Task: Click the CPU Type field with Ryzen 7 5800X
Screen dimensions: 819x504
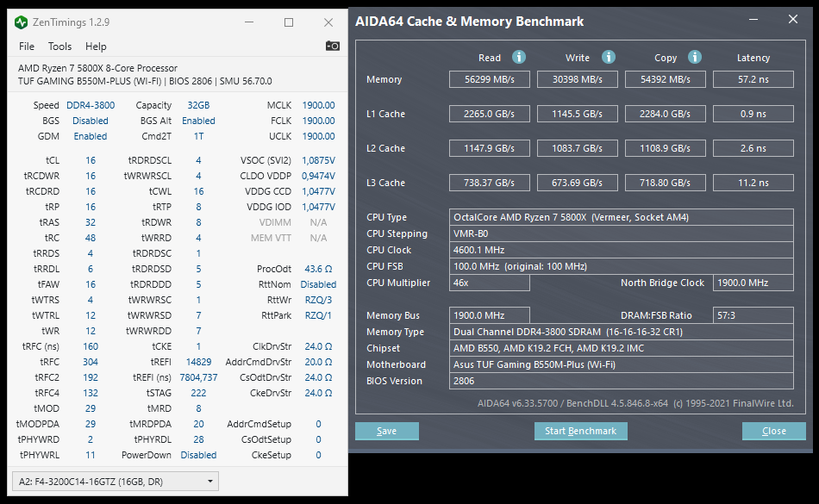Action: click(621, 217)
